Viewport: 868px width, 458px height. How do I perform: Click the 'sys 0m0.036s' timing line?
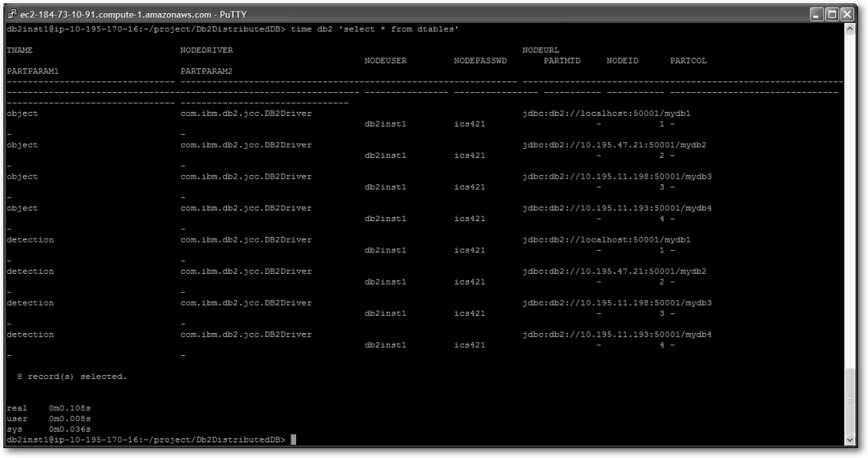point(49,429)
